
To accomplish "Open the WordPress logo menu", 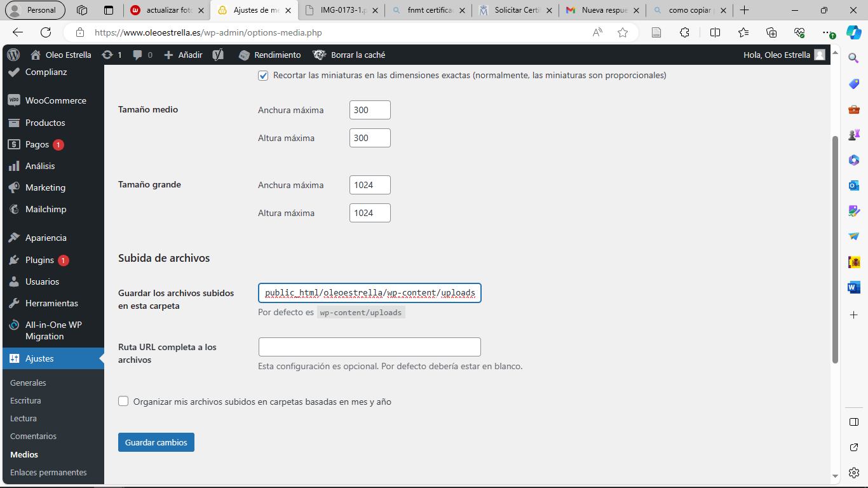I will tap(13, 55).
